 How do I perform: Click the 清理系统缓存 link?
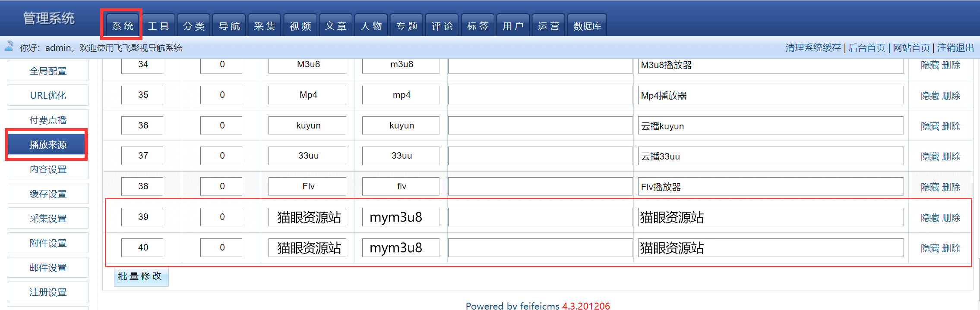[x=813, y=48]
